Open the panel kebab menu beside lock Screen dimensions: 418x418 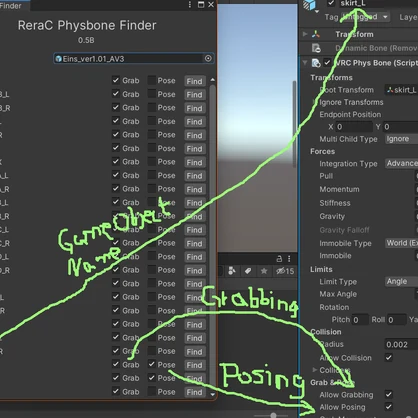coord(289,259)
